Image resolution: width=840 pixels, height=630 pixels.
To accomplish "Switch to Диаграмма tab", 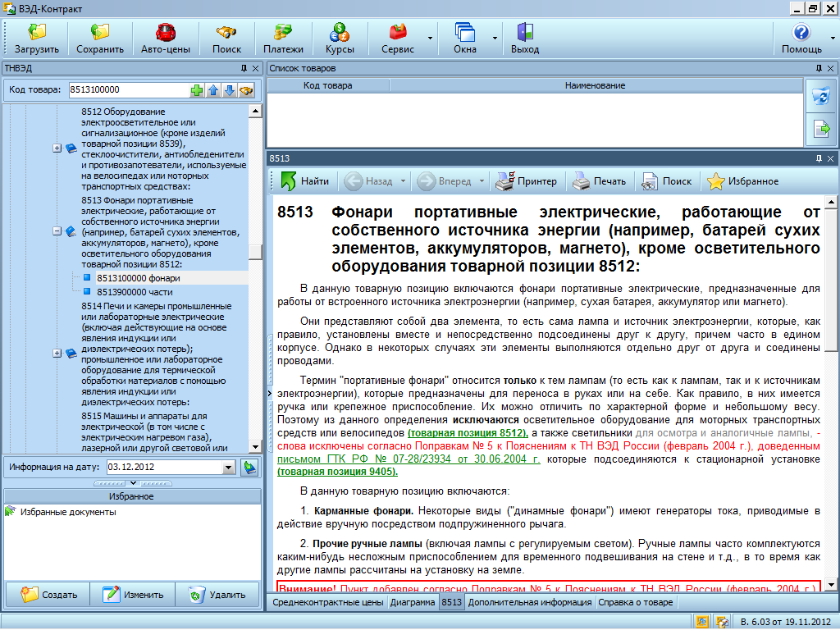I will coord(412,602).
